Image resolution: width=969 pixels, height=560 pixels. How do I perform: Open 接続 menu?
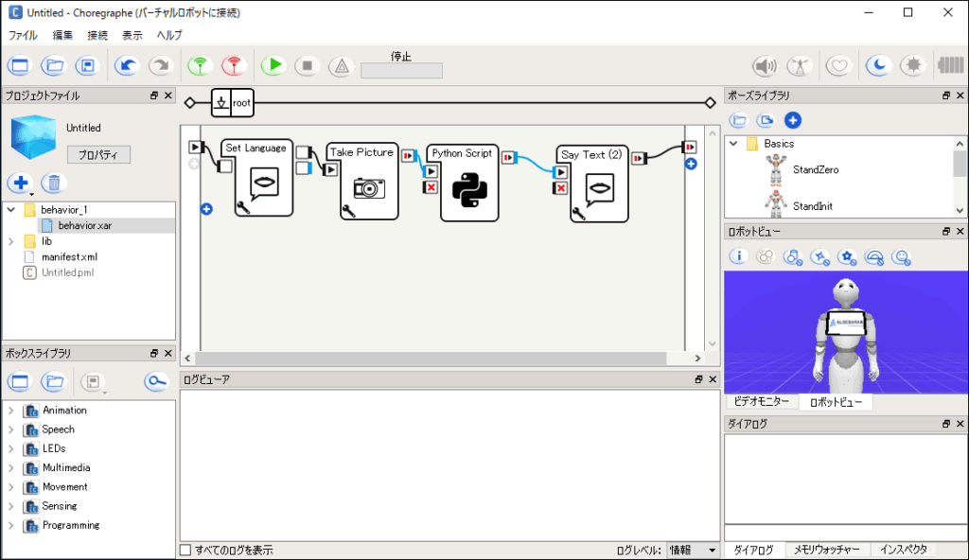[x=97, y=35]
